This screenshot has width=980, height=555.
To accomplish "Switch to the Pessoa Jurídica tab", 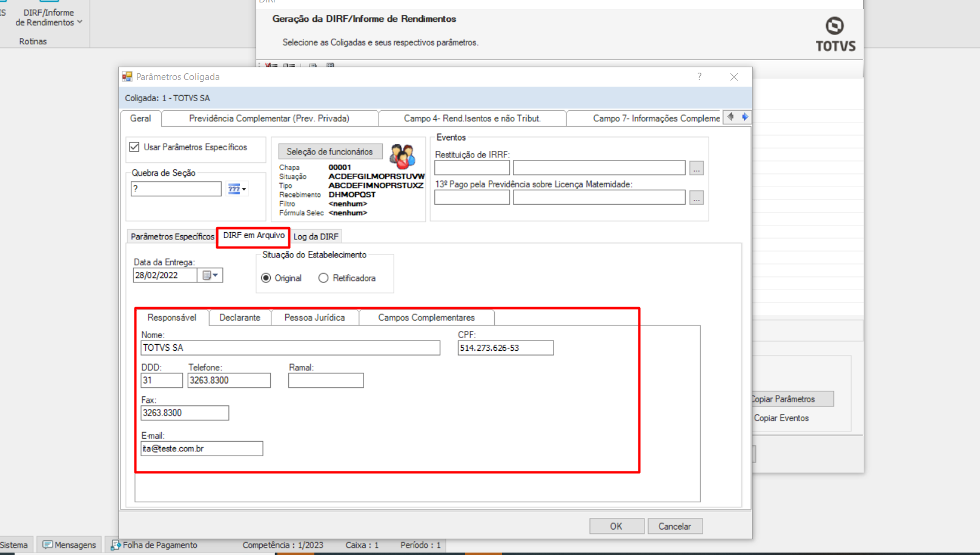I will (x=315, y=317).
